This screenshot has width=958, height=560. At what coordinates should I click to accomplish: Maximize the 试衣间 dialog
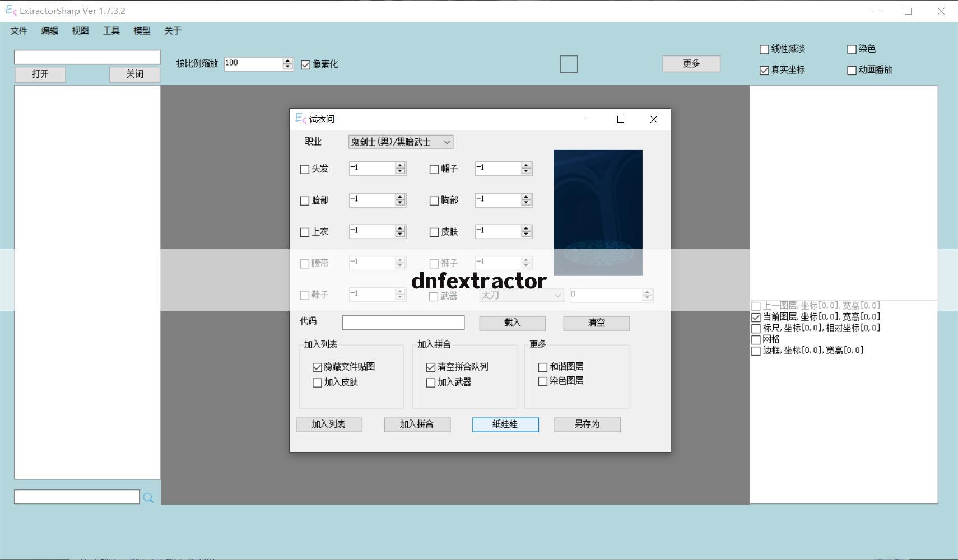(621, 119)
